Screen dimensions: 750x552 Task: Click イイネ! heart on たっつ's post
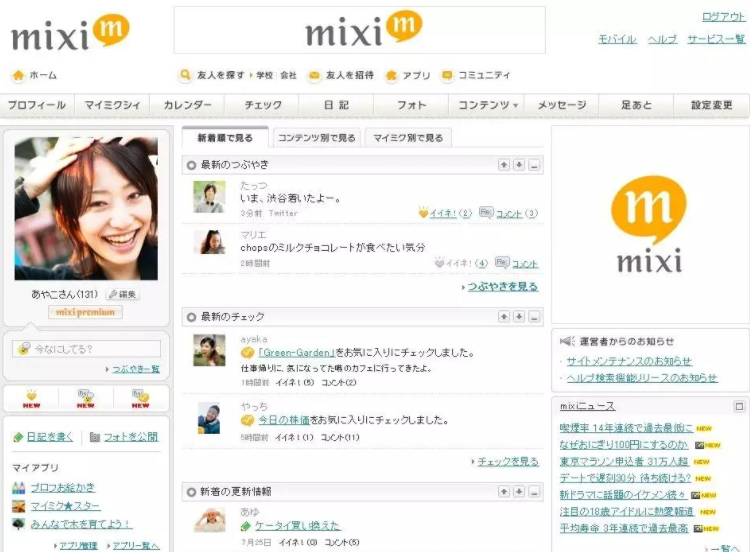pyautogui.click(x=423, y=213)
